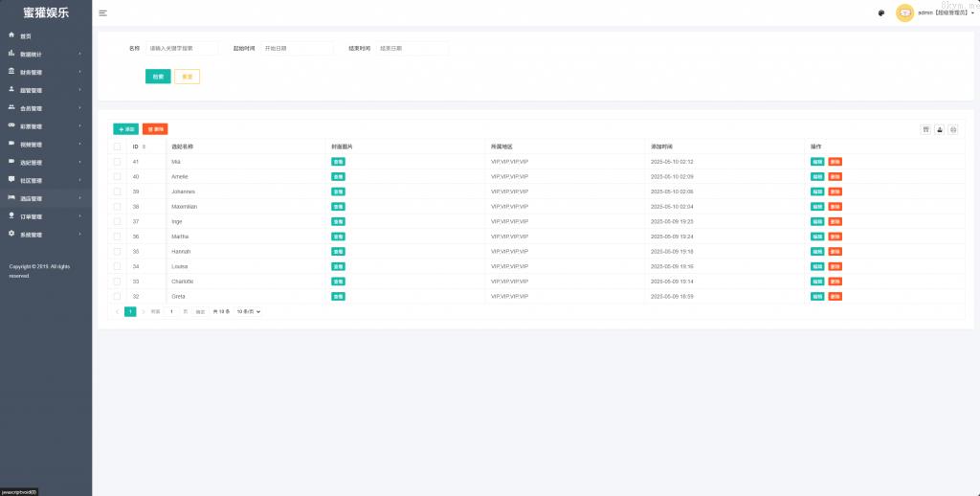This screenshot has width=980, height=496.
Task: Open the theme color palette icon
Action: click(x=880, y=12)
